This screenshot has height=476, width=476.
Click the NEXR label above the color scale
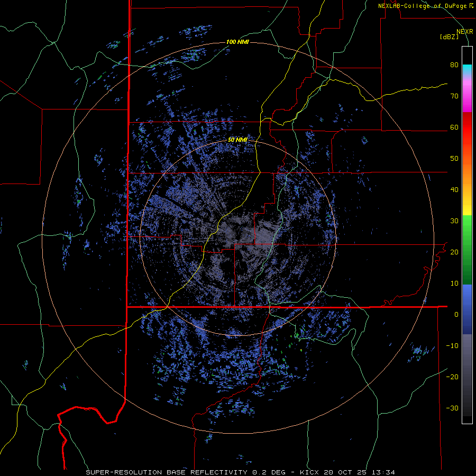coord(465,32)
